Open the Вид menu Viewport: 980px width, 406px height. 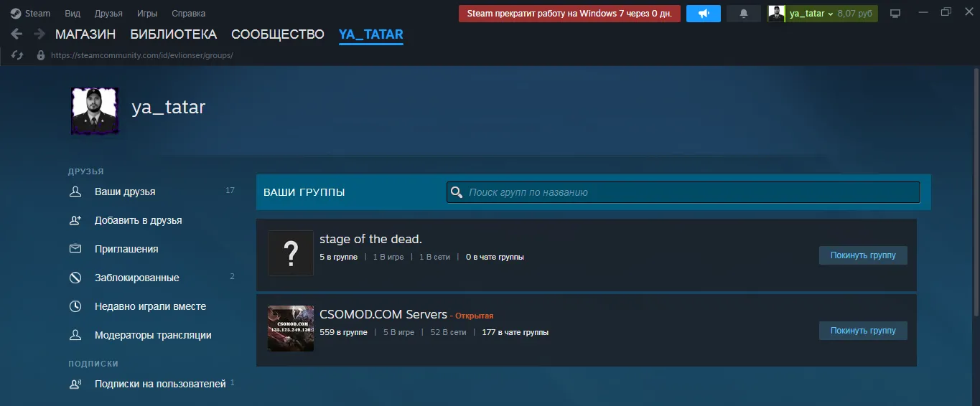(x=73, y=14)
